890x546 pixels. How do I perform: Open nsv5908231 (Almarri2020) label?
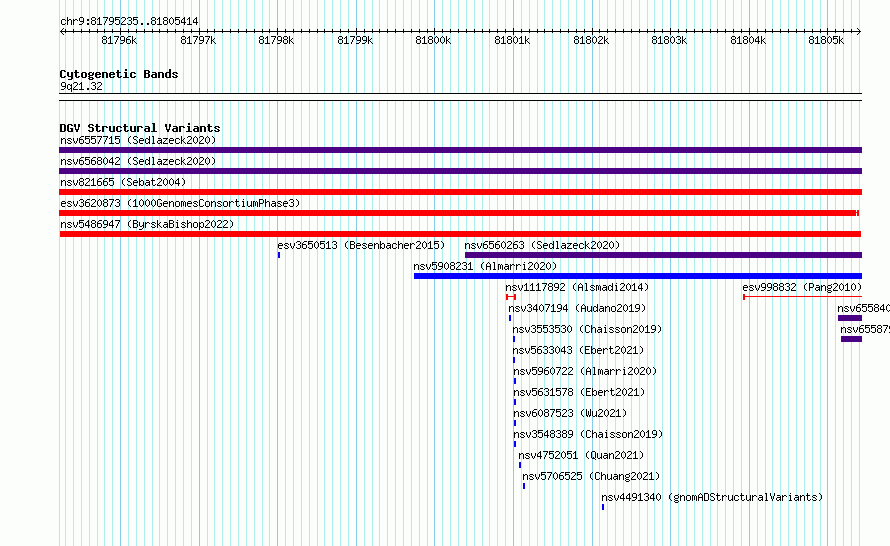[x=485, y=266]
